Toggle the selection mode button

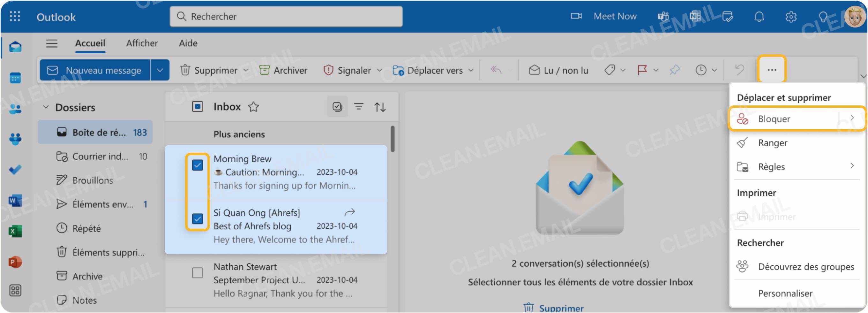click(337, 107)
